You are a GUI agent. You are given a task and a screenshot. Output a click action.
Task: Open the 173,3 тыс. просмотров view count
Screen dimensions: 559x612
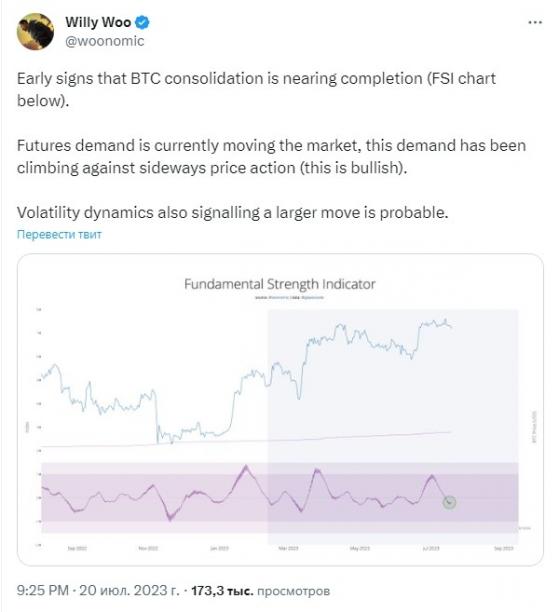[260, 591]
